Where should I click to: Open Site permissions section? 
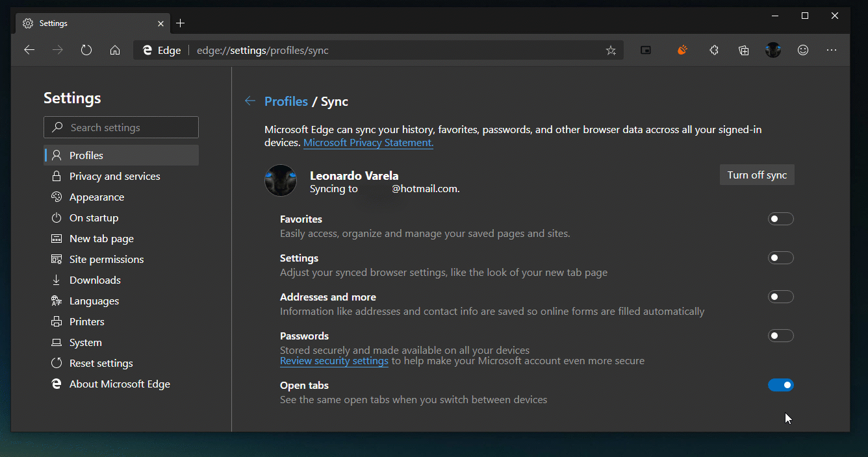[107, 260]
